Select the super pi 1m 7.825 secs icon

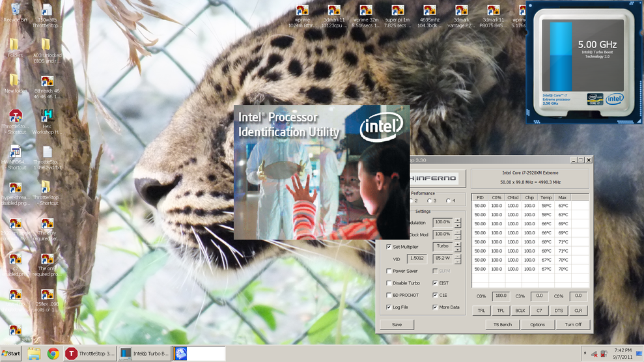point(397,16)
